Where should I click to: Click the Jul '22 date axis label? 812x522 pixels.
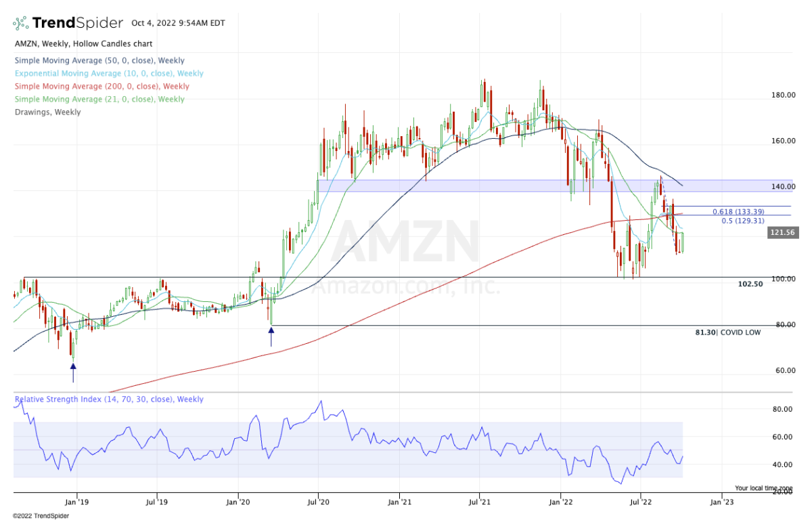point(641,502)
